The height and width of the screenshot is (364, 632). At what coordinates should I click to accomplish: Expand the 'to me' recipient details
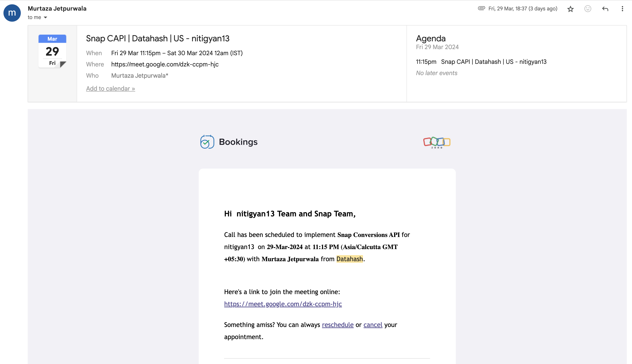coord(45,17)
